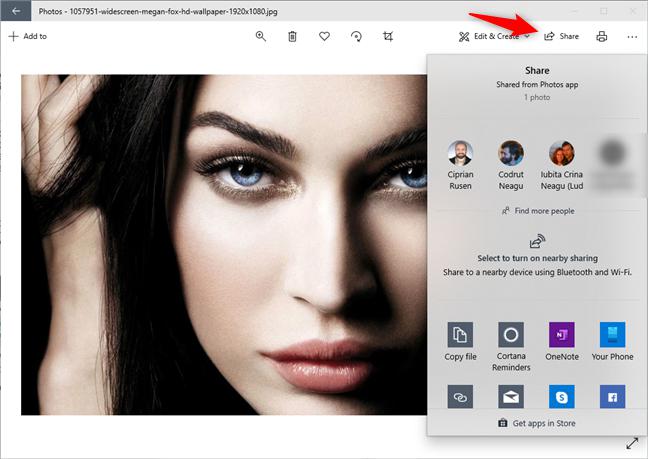Select the Copy file option
The image size is (648, 459).
pyautogui.click(x=460, y=342)
